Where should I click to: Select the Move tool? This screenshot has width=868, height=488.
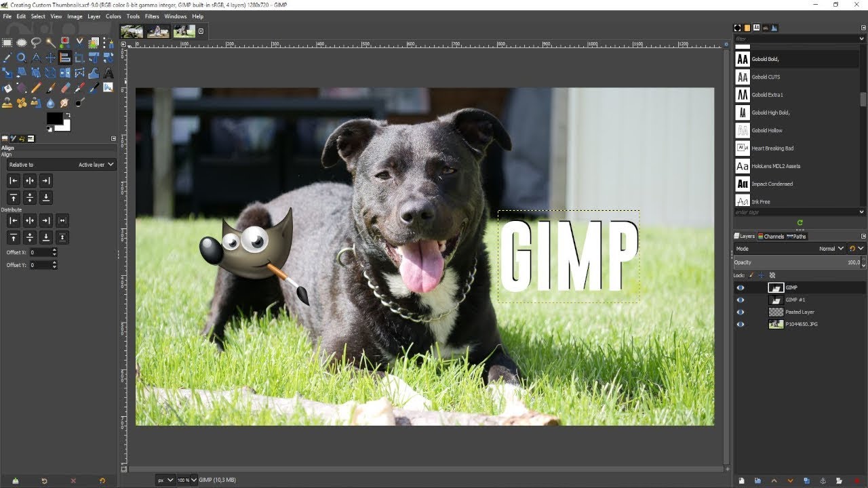pos(51,58)
